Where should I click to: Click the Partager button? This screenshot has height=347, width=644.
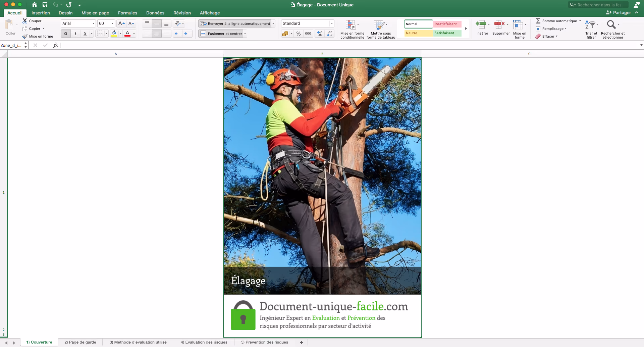pos(619,13)
